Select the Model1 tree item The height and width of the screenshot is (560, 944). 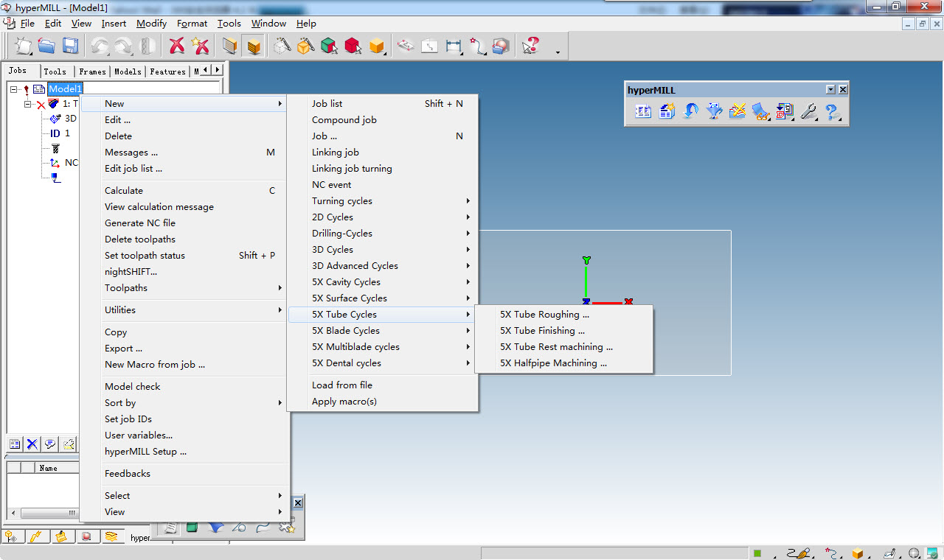(65, 89)
